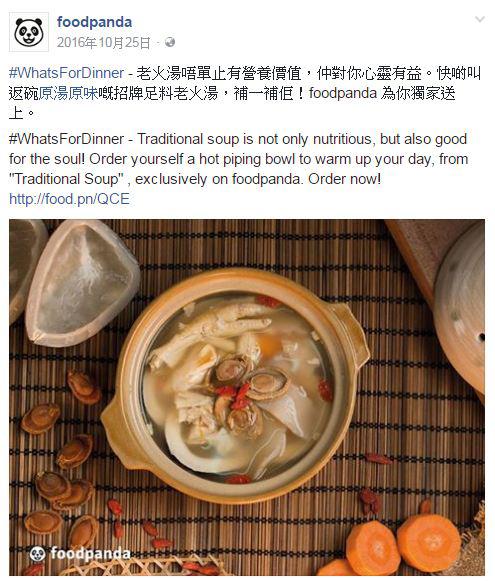
Task: Expand the post options chevron menu
Action: click(480, 19)
